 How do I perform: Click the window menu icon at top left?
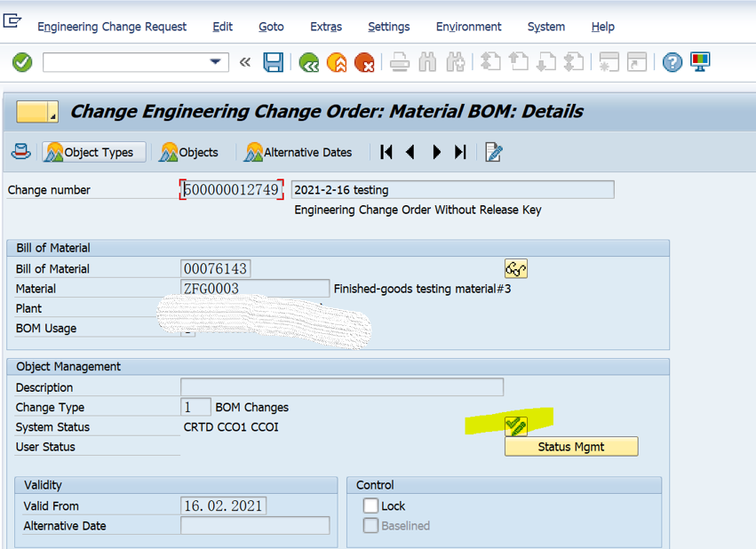point(12,20)
